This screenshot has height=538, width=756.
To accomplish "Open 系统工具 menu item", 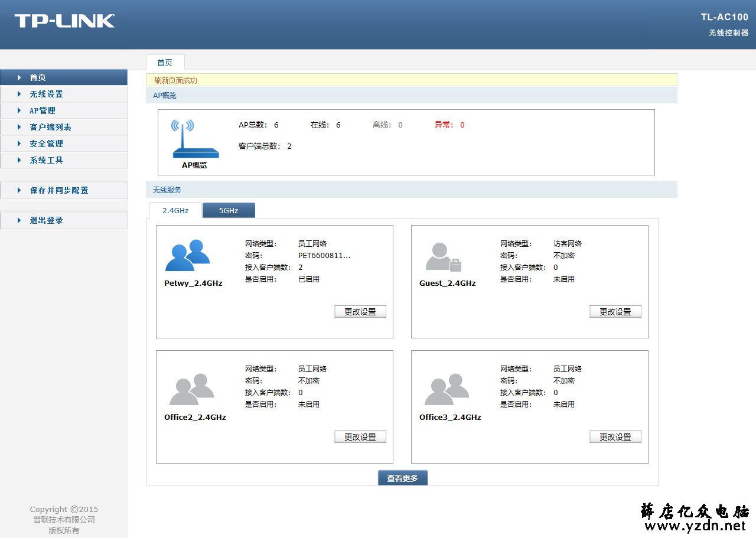I will click(64, 160).
